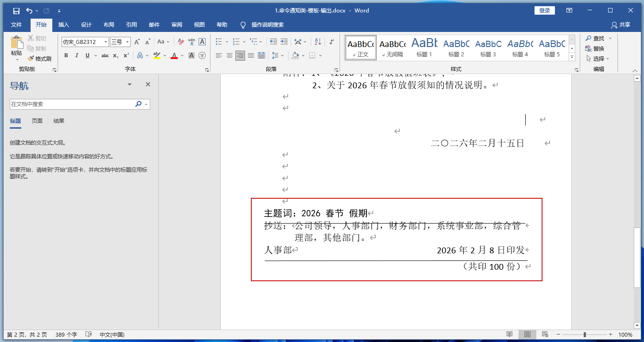Click the text highlight color icon
The width and height of the screenshot is (644, 342).
tap(156, 55)
